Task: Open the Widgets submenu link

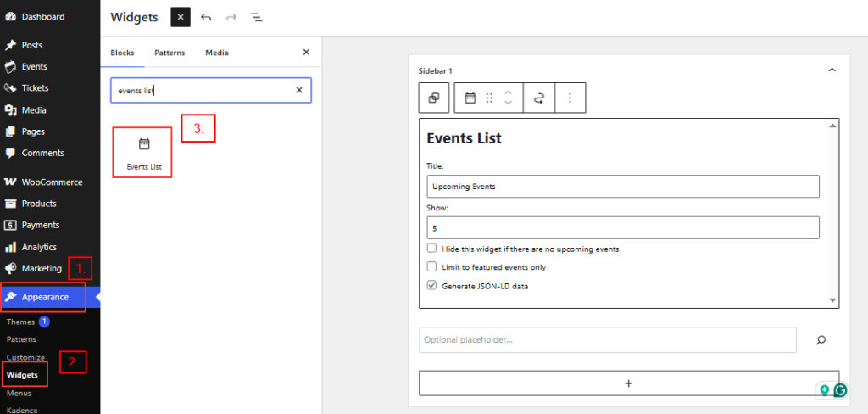Action: tap(24, 374)
